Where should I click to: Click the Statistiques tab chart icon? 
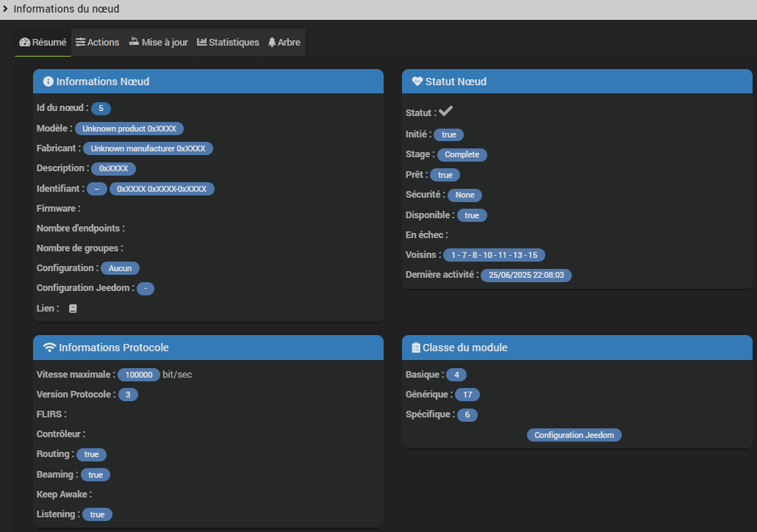coord(202,42)
